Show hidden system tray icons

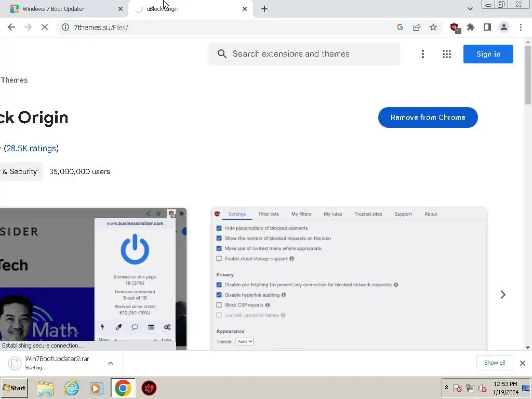pos(446,387)
